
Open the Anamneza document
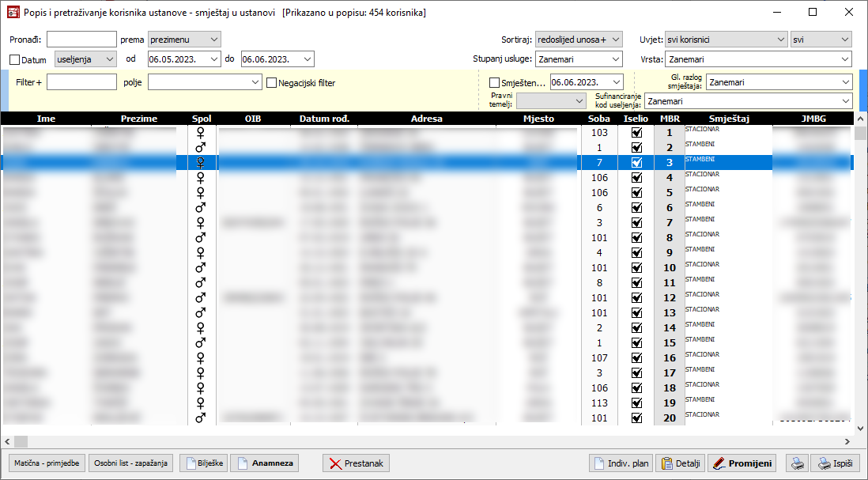pos(264,463)
